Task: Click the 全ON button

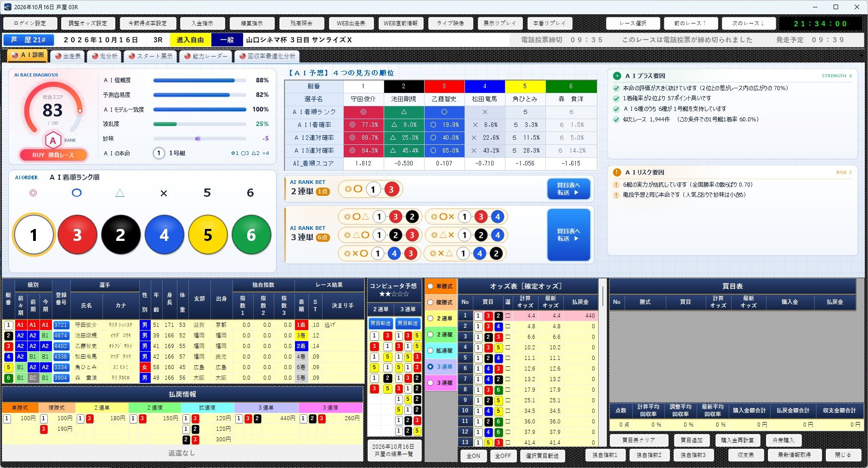Action: click(473, 456)
